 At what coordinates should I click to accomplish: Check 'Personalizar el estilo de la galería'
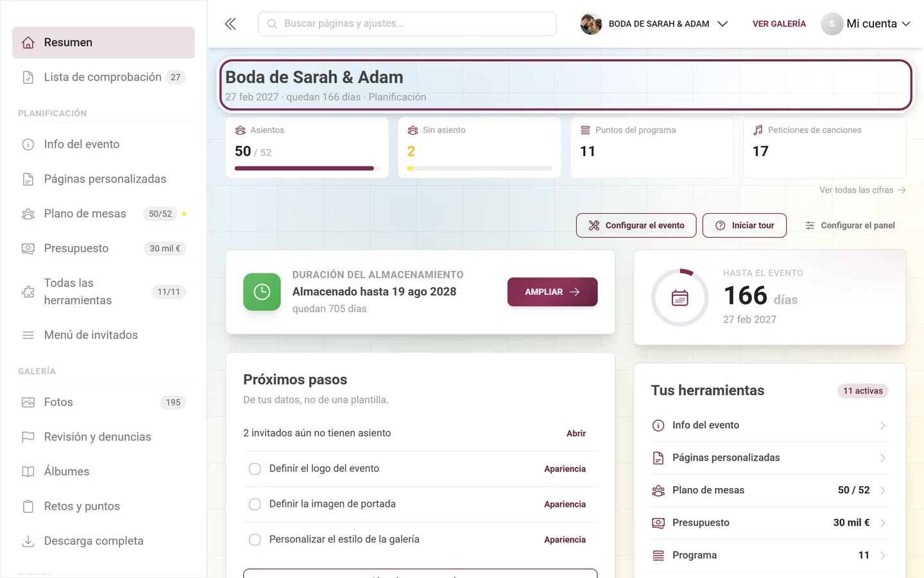255,539
